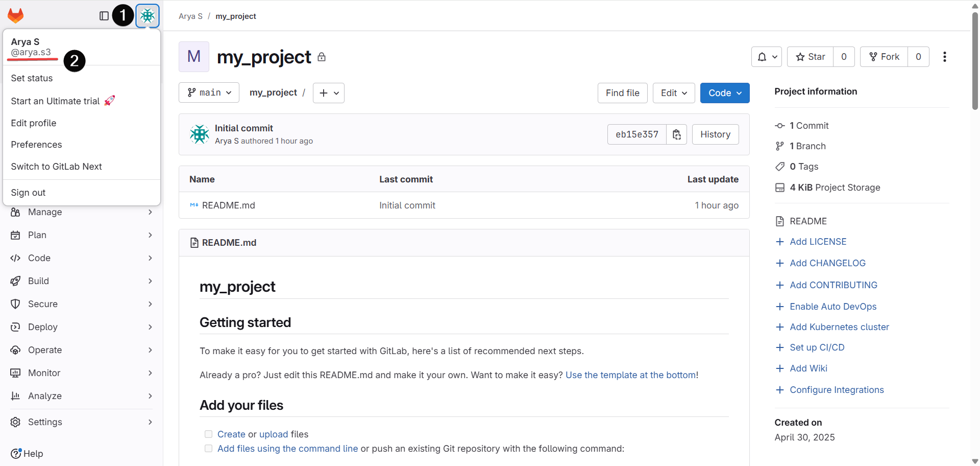Open the main branch dropdown

209,92
